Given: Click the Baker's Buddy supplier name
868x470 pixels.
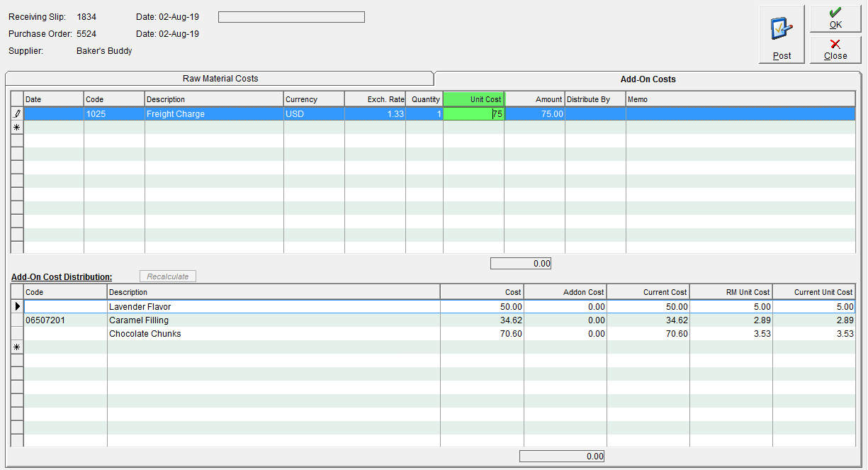Looking at the screenshot, I should 104,51.
